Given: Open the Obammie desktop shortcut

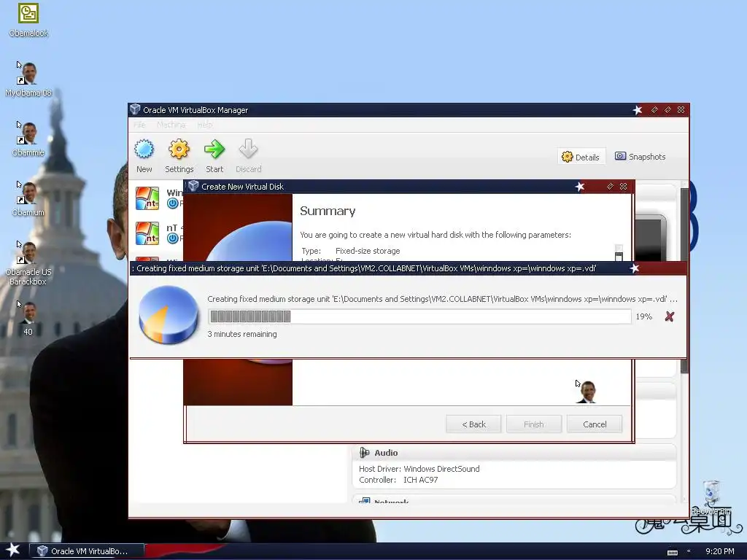Looking at the screenshot, I should click(x=28, y=139).
